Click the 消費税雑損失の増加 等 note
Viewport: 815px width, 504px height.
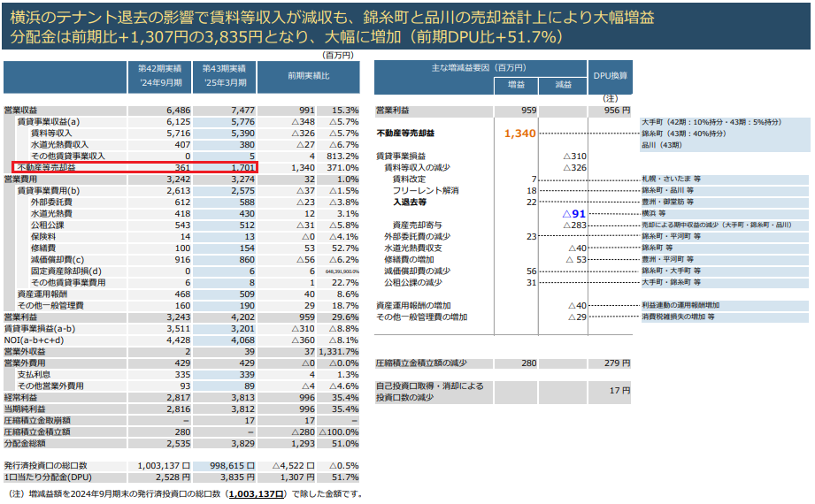click(x=678, y=317)
